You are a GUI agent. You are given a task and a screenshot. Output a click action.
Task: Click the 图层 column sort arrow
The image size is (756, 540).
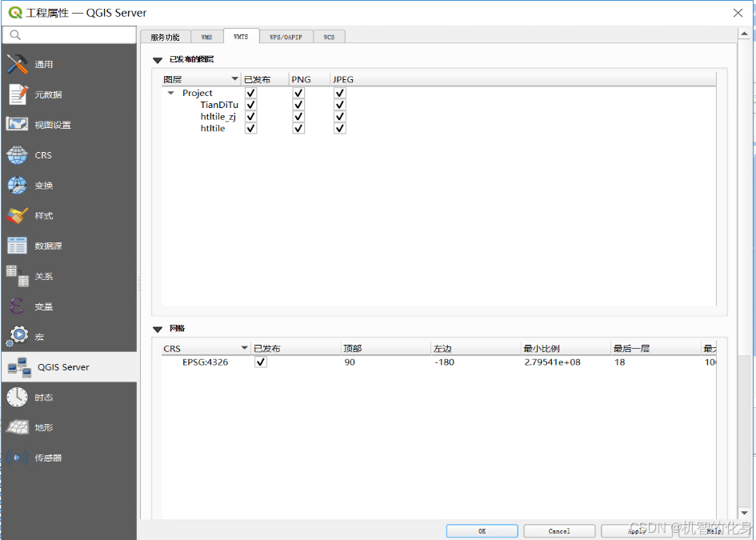pyautogui.click(x=235, y=78)
